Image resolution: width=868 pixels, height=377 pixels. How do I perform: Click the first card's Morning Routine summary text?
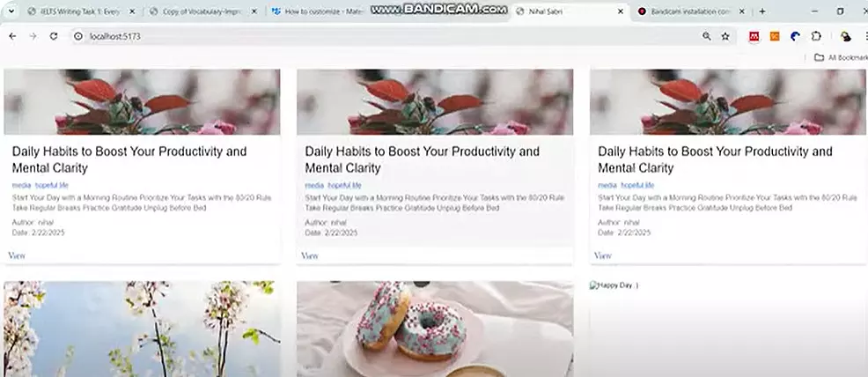(x=142, y=203)
